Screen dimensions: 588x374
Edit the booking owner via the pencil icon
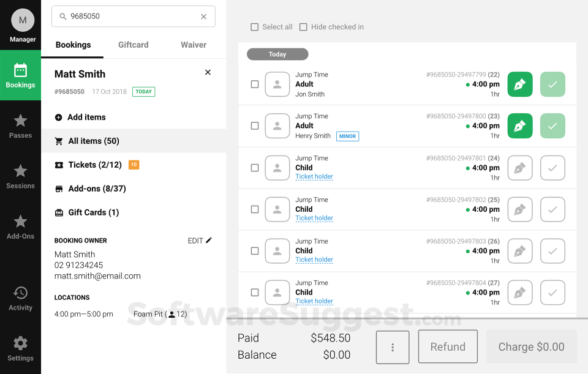pyautogui.click(x=209, y=241)
